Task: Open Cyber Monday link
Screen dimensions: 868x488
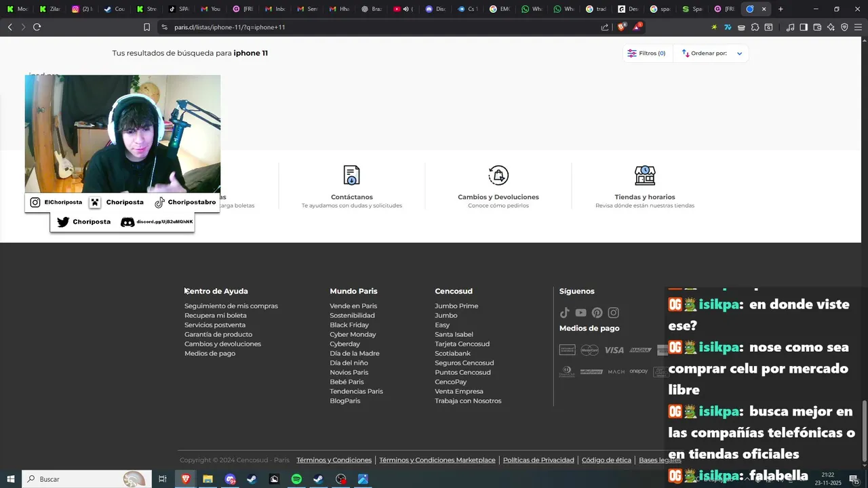Action: click(353, 334)
